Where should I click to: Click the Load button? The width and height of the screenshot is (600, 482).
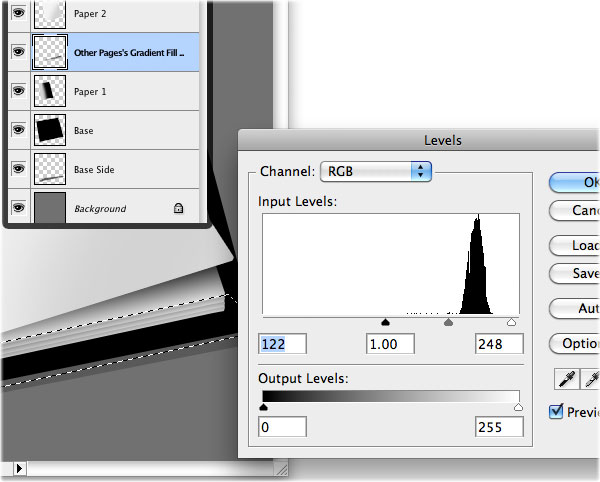[575, 245]
